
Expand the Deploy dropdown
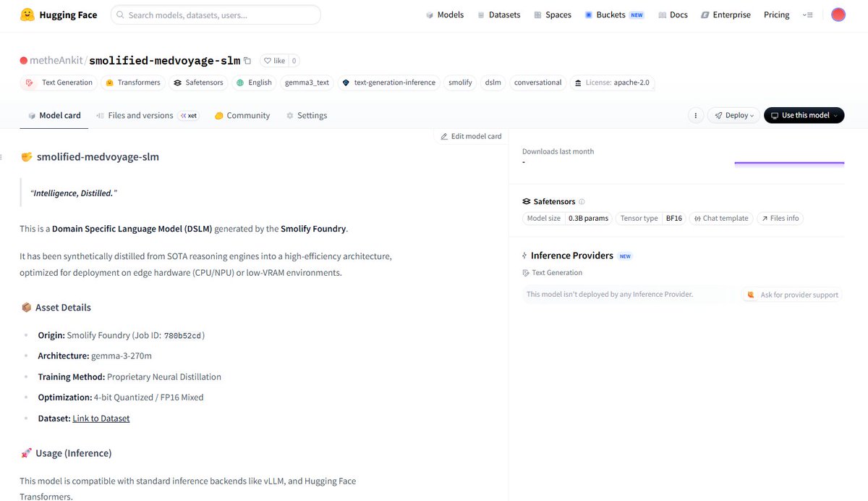point(733,115)
